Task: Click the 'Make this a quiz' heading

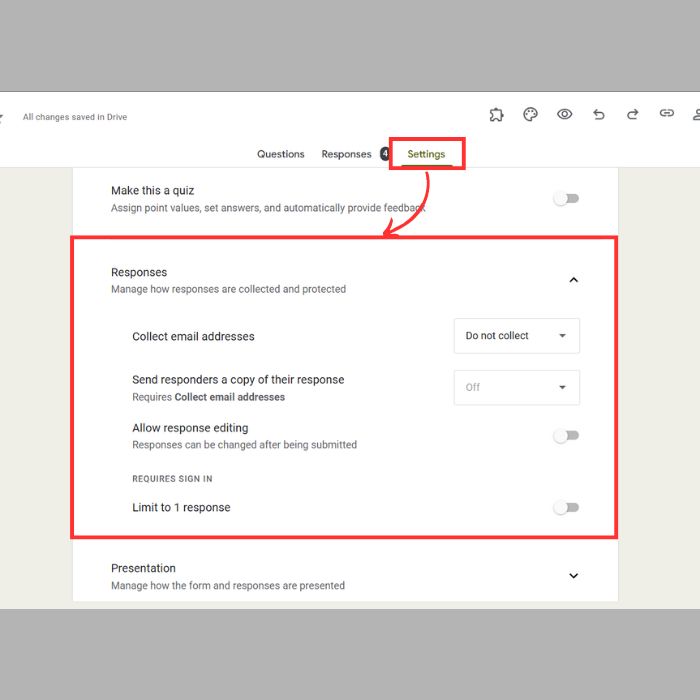Action: [x=153, y=191]
